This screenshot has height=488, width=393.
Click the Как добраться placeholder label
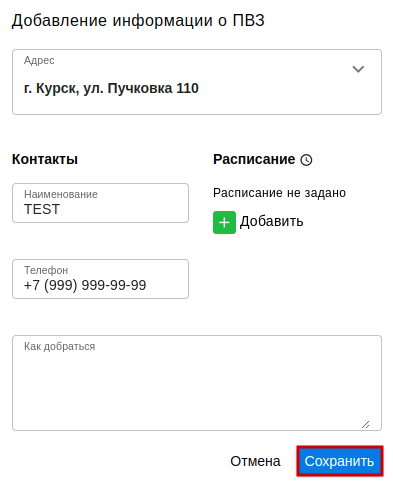(59, 347)
